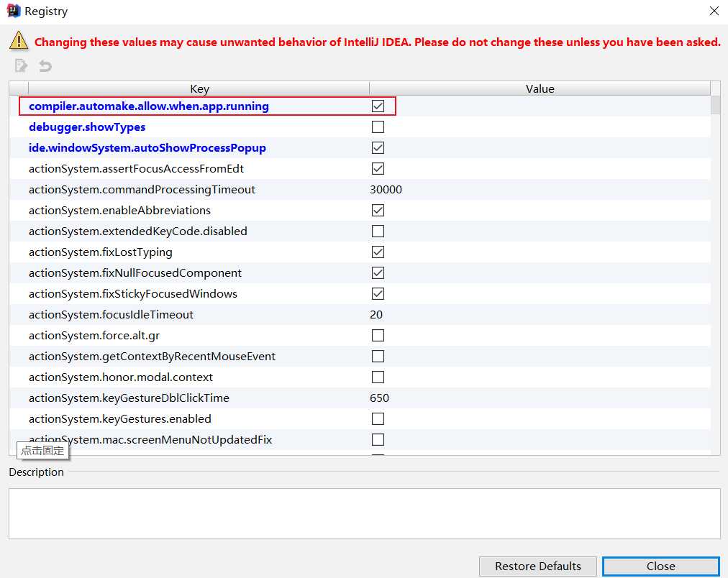Select actionSystem.focusIdleTimeout key

(111, 315)
